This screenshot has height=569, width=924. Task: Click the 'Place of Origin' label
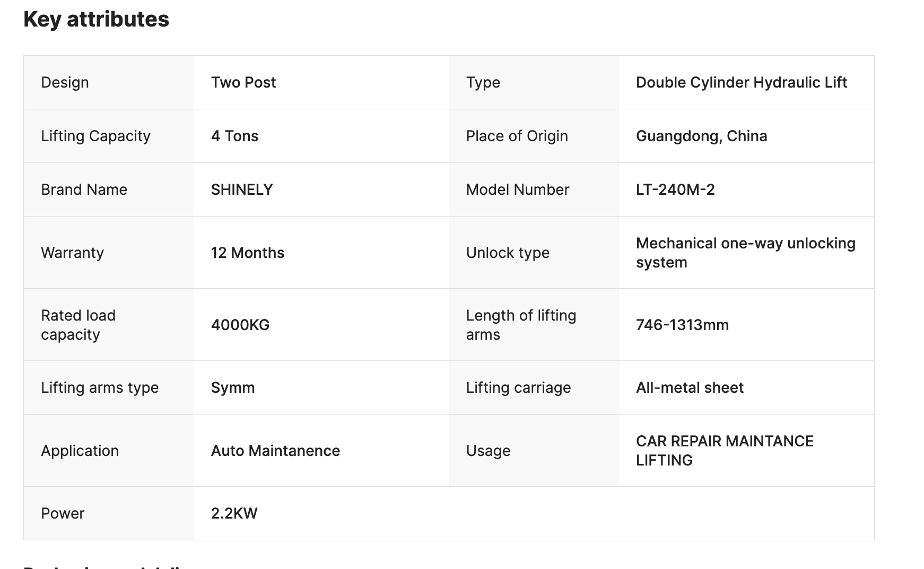pos(517,136)
